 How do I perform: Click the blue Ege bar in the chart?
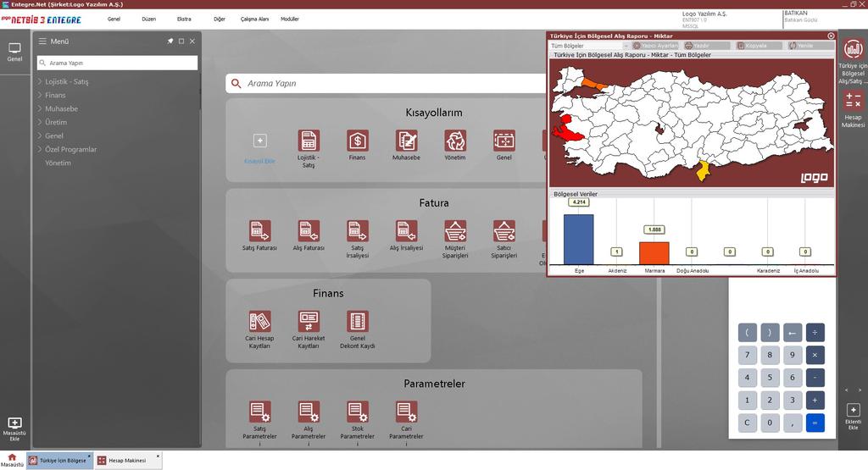tap(578, 240)
